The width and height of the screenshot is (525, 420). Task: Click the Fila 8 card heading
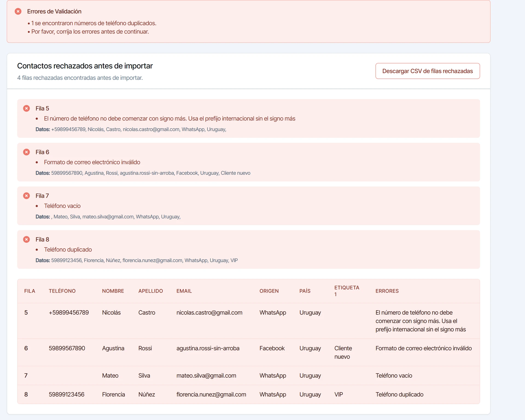pyautogui.click(x=42, y=240)
